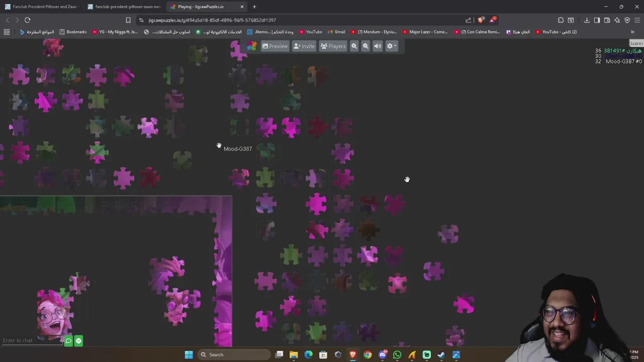
Task: Expand hidden bookmarks chevron
Action: [632, 32]
